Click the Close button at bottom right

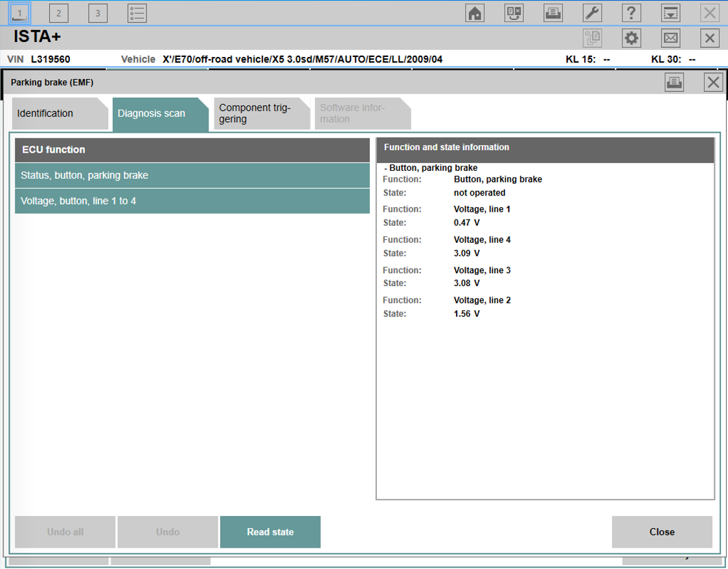click(x=661, y=532)
